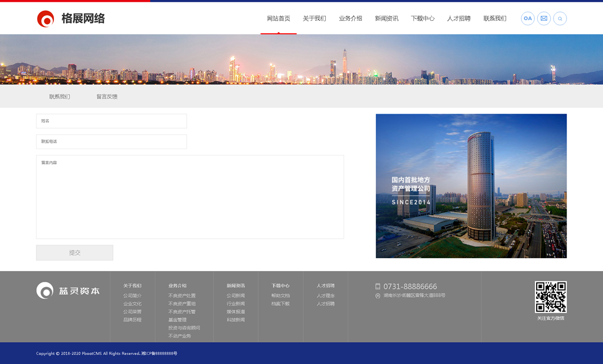Switch to the 留言反馈 sub-tab
Screen dimensions: 603x364
pos(107,97)
